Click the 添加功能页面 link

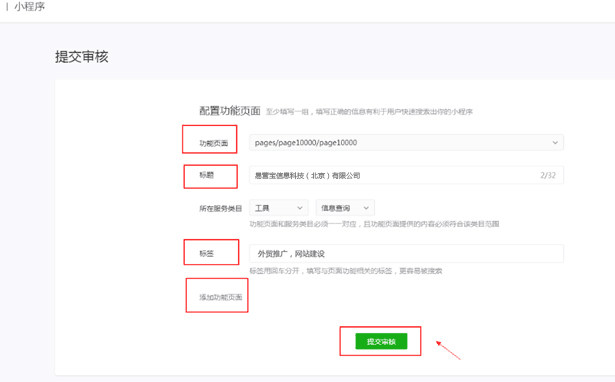pyautogui.click(x=220, y=297)
